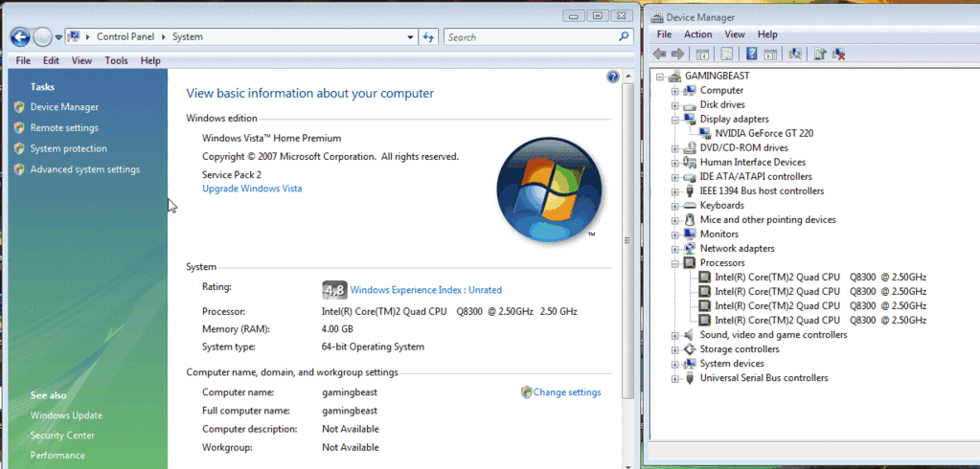Click the Network adapters category icon
The image size is (980, 469).
[690, 249]
